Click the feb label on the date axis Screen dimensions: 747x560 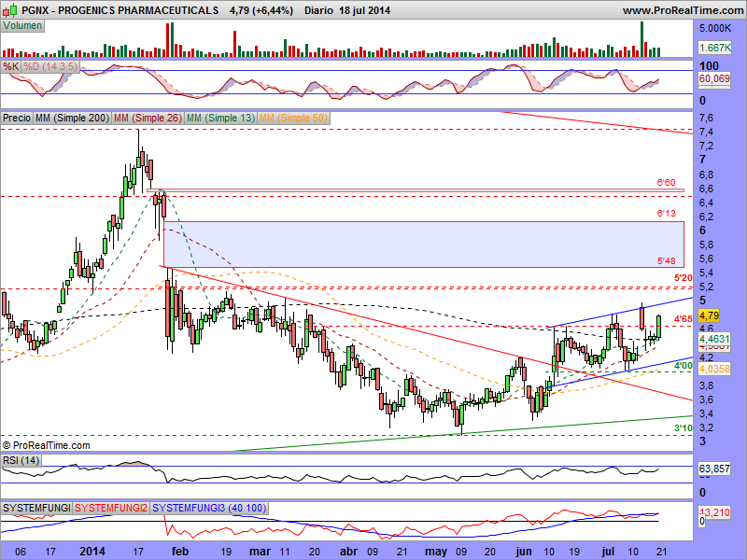pyautogui.click(x=179, y=552)
